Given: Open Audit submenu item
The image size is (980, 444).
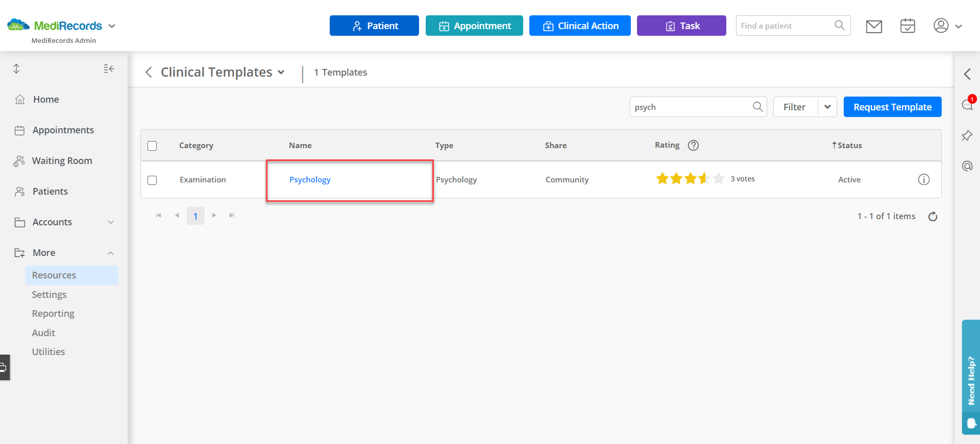Looking at the screenshot, I should (43, 333).
